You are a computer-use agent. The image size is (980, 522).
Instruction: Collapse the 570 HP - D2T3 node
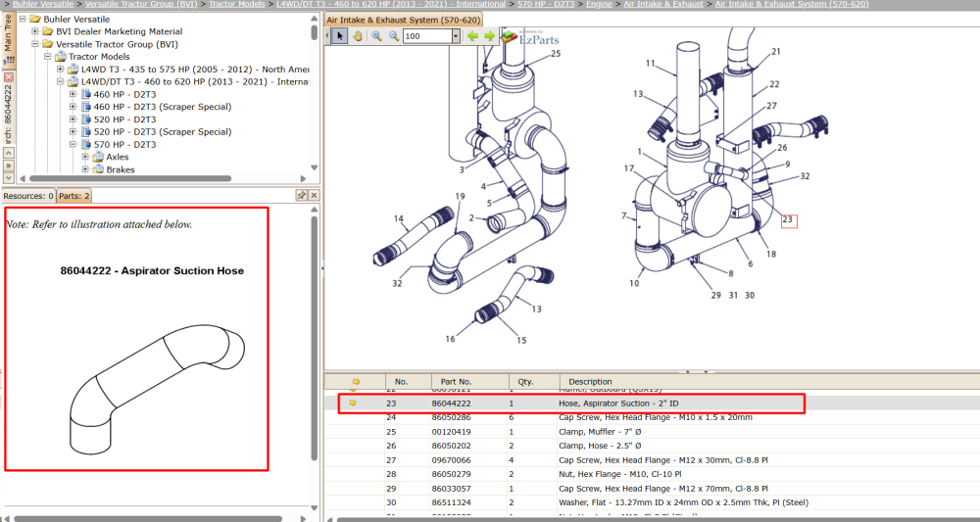click(x=73, y=144)
